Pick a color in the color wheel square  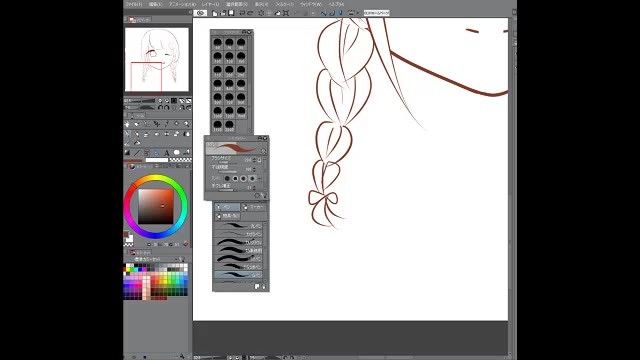click(156, 207)
